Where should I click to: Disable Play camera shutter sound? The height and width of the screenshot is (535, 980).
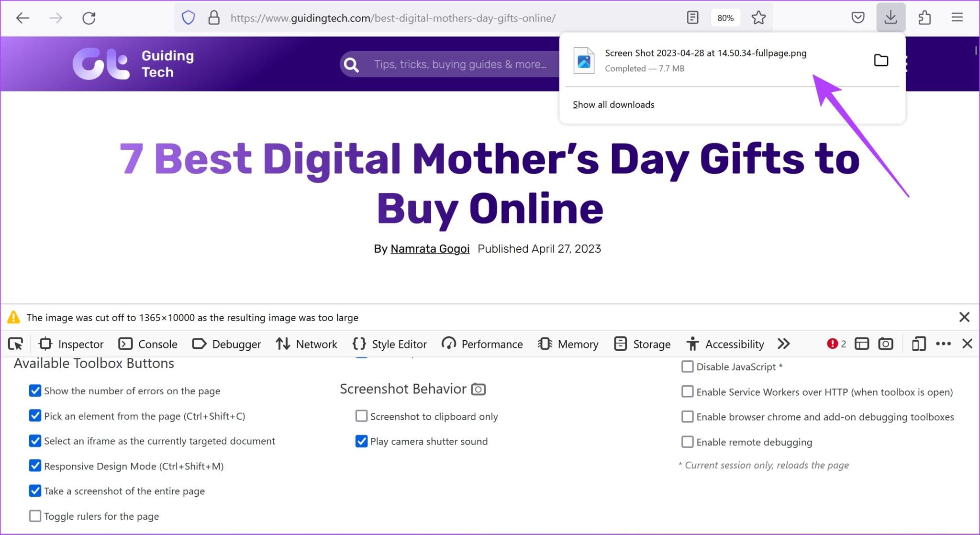pos(361,441)
